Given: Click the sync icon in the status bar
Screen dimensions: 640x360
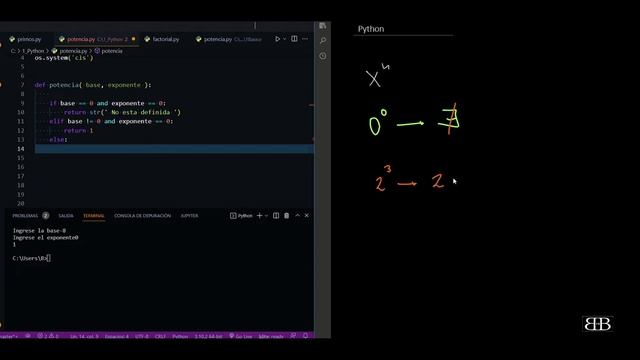Looking at the screenshot, I should coord(28,336).
